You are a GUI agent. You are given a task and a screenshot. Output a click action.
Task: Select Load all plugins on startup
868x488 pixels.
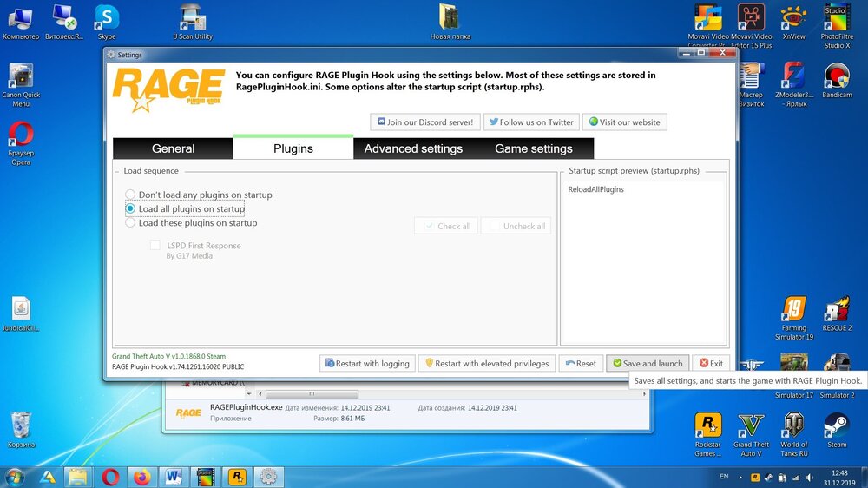click(185, 208)
